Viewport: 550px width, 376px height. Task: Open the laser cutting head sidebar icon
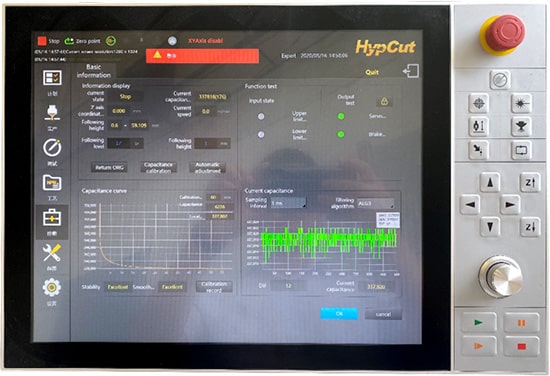point(52,113)
